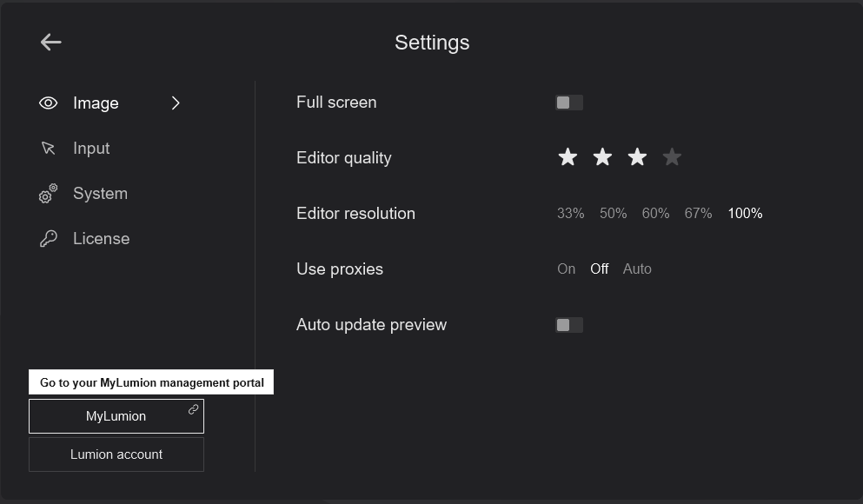Select the cursor icon next to Input
The height and width of the screenshot is (504, 863).
49,148
